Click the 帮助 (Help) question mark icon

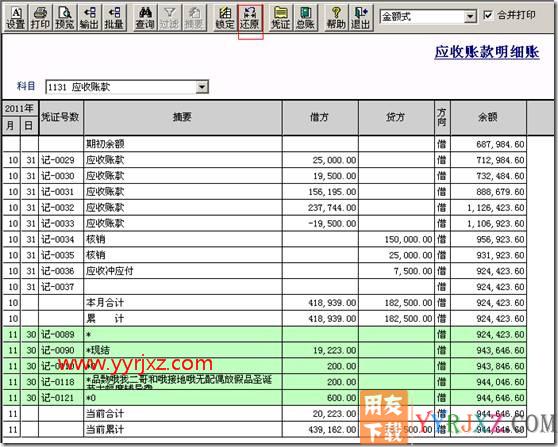click(336, 18)
